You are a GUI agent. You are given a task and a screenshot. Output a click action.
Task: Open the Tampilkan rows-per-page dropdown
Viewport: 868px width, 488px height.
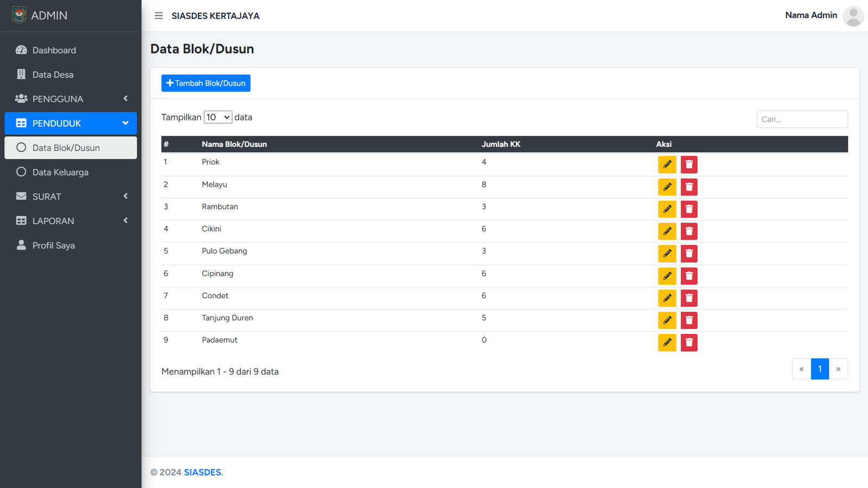(218, 117)
